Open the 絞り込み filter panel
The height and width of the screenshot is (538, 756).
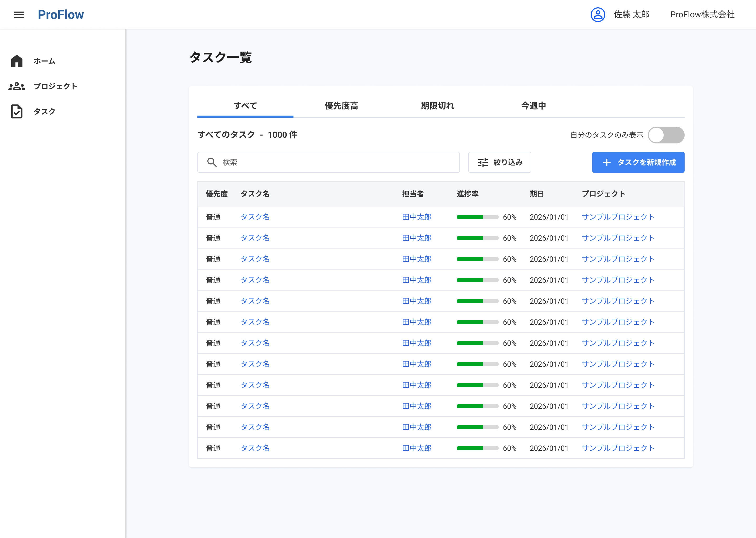pyautogui.click(x=500, y=162)
